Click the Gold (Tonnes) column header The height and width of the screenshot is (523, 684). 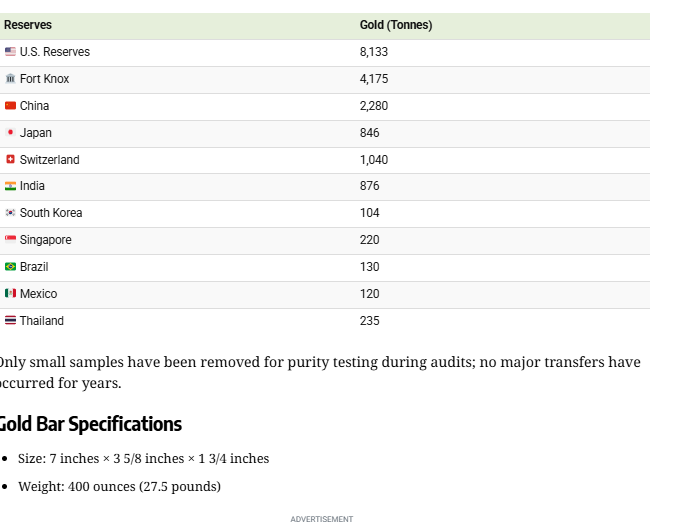click(396, 25)
